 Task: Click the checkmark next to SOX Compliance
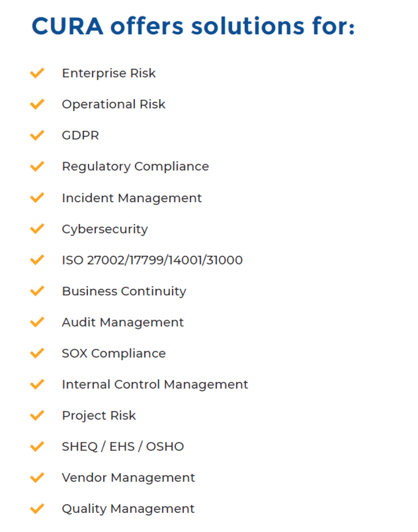coord(37,353)
